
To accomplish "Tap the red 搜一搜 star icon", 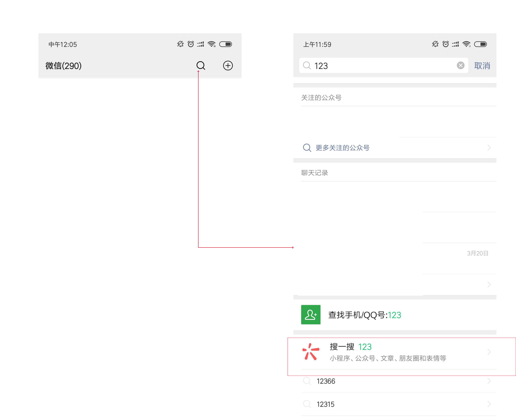I will pyautogui.click(x=311, y=352).
